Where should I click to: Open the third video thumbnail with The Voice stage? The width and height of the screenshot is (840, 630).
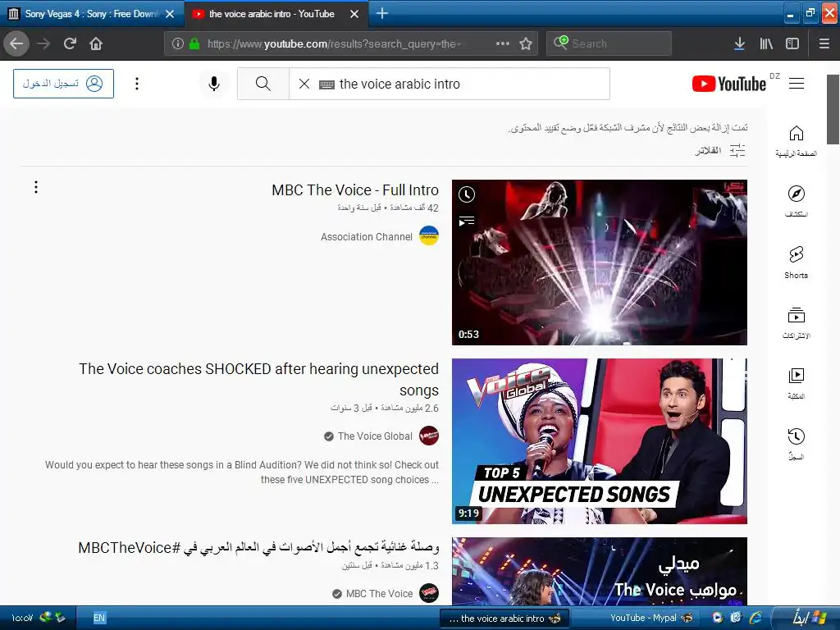[600, 572]
